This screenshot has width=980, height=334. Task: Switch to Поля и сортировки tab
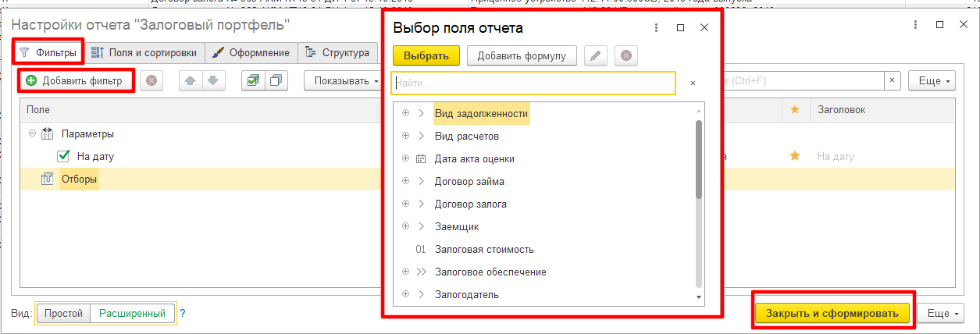[x=144, y=53]
